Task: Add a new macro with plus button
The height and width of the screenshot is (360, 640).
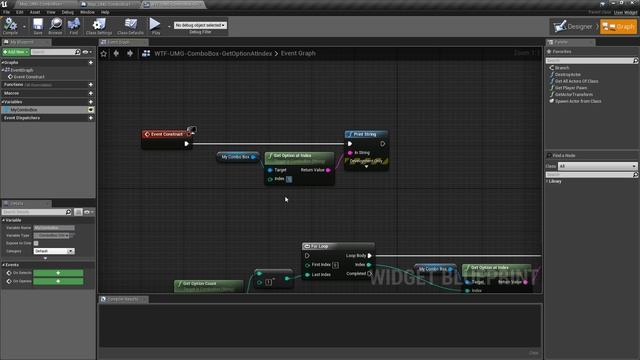Action: [x=91, y=93]
